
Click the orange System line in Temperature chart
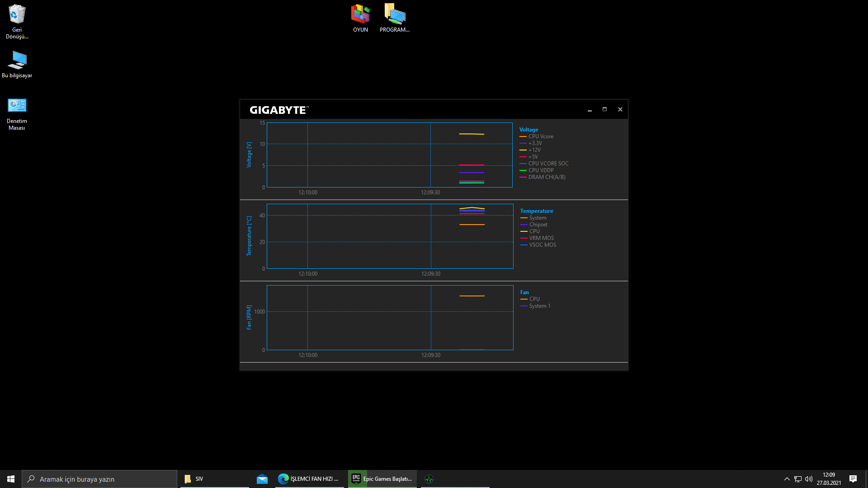coord(472,225)
